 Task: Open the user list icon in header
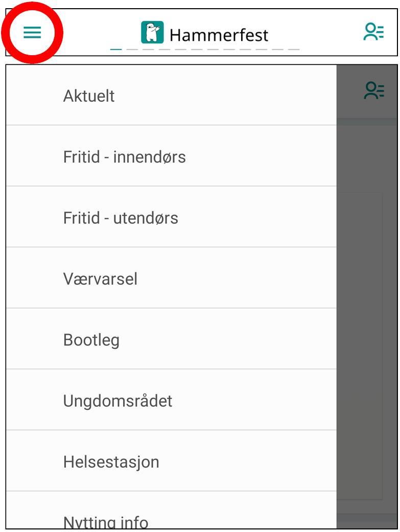point(373,32)
